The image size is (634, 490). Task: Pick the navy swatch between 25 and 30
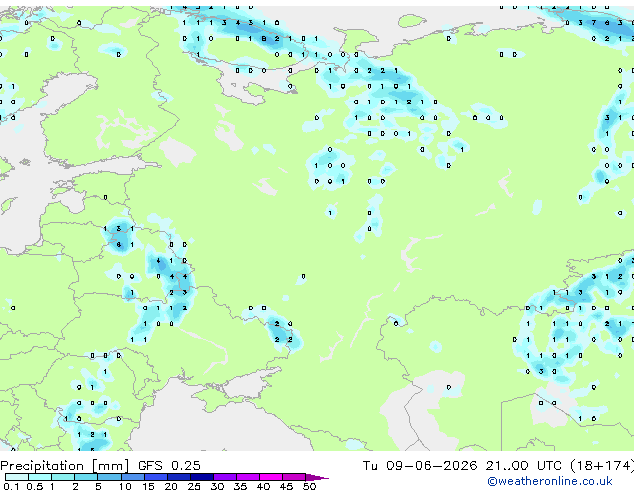pyautogui.click(x=201, y=477)
